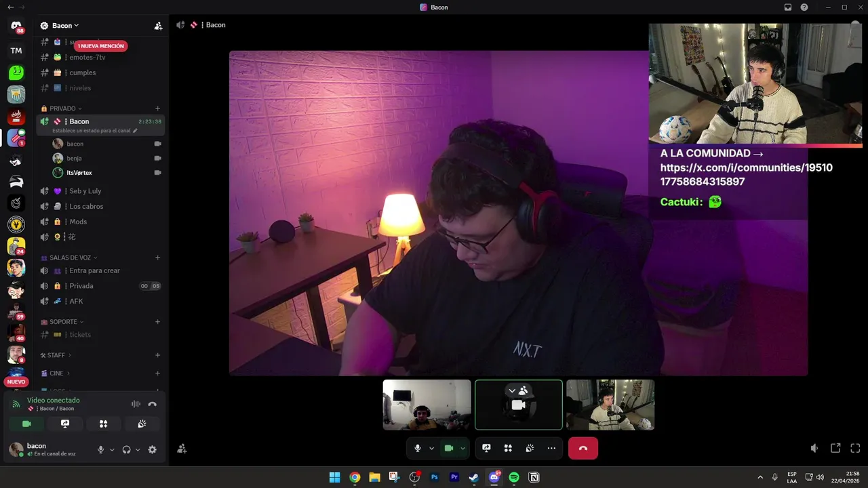Open Discord direct messages home icon
The width and height of the screenshot is (868, 488).
[16, 26]
